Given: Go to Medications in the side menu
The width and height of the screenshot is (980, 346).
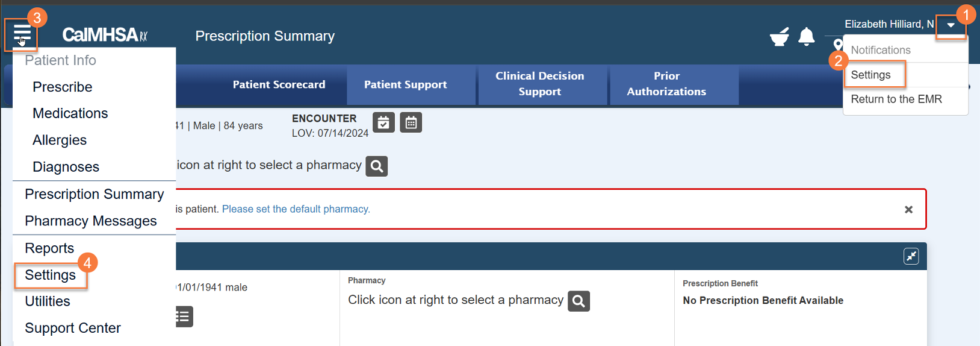Looking at the screenshot, I should pyautogui.click(x=70, y=113).
